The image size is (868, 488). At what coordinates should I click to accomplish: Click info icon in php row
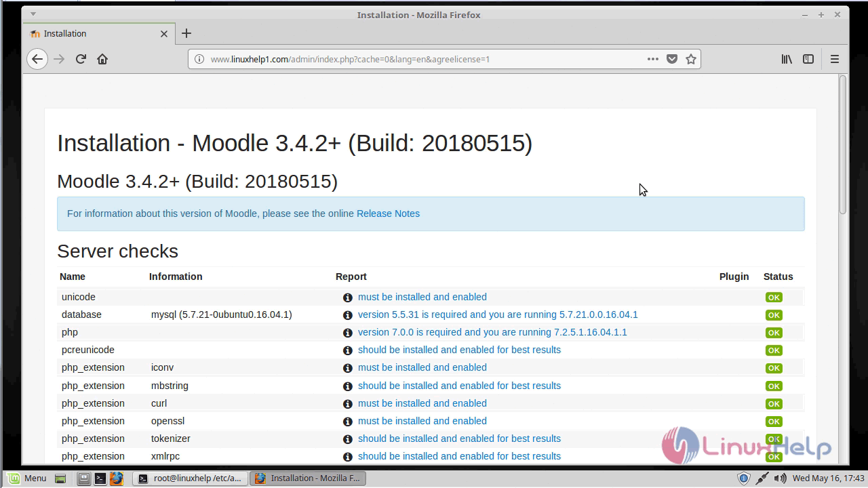(x=347, y=333)
